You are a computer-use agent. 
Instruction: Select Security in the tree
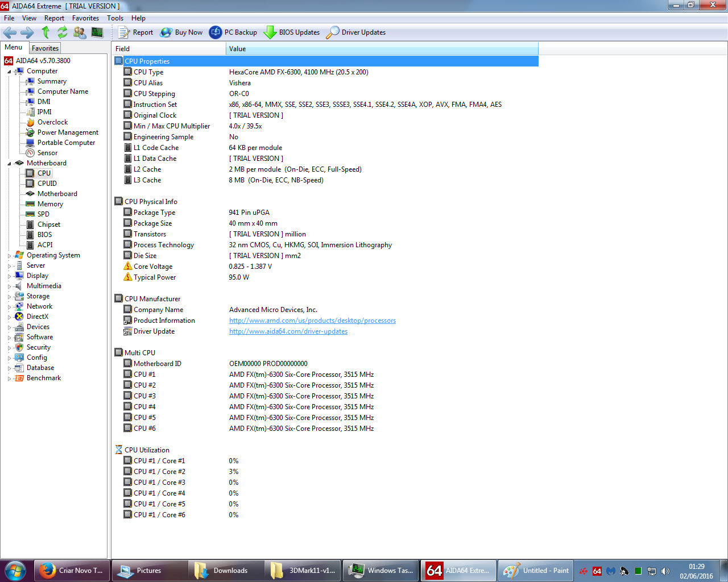39,347
